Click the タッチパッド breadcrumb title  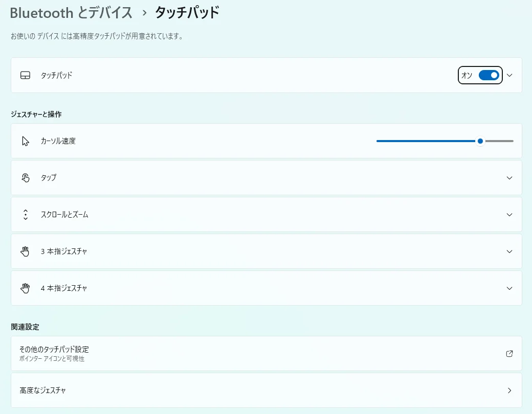(x=187, y=13)
